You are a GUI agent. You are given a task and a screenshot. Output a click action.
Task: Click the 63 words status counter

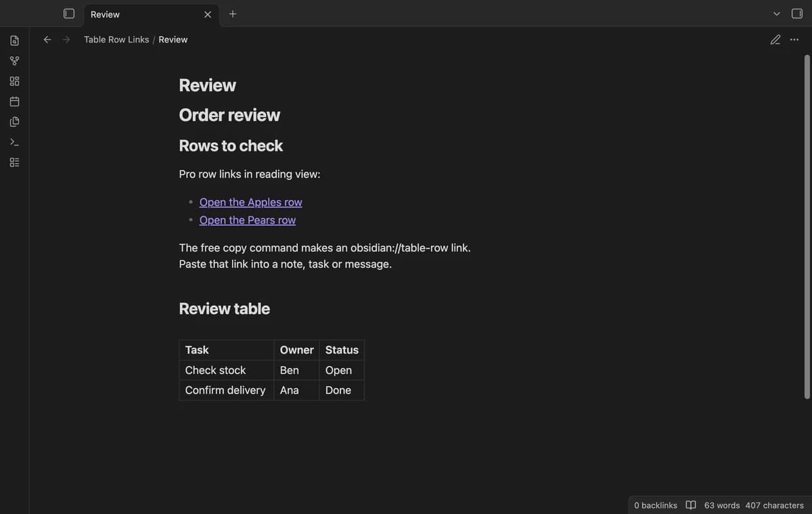click(722, 505)
